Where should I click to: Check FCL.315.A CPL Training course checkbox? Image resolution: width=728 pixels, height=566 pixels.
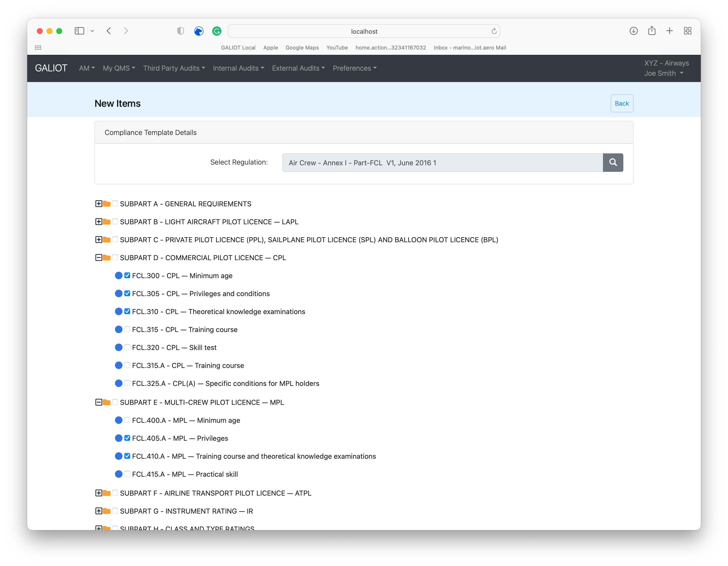tap(127, 365)
